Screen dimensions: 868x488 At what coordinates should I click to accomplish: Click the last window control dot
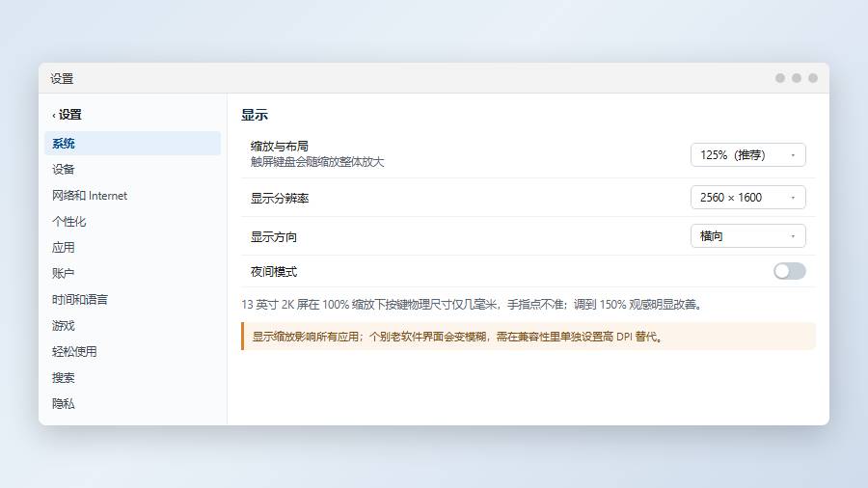(813, 78)
